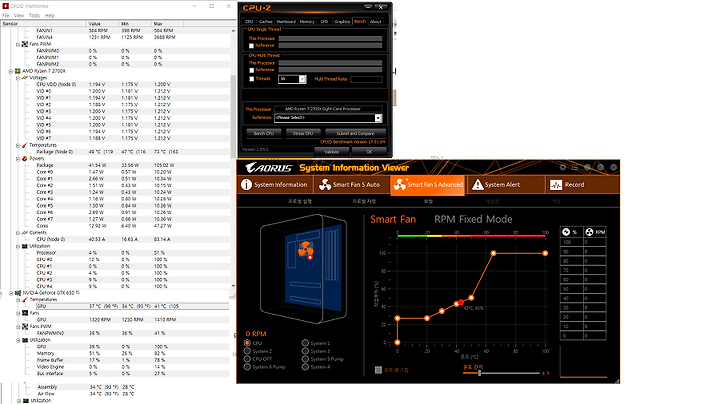Click the Temperatures thermometer icon under Ryzen
720x404 pixels.
(25, 145)
